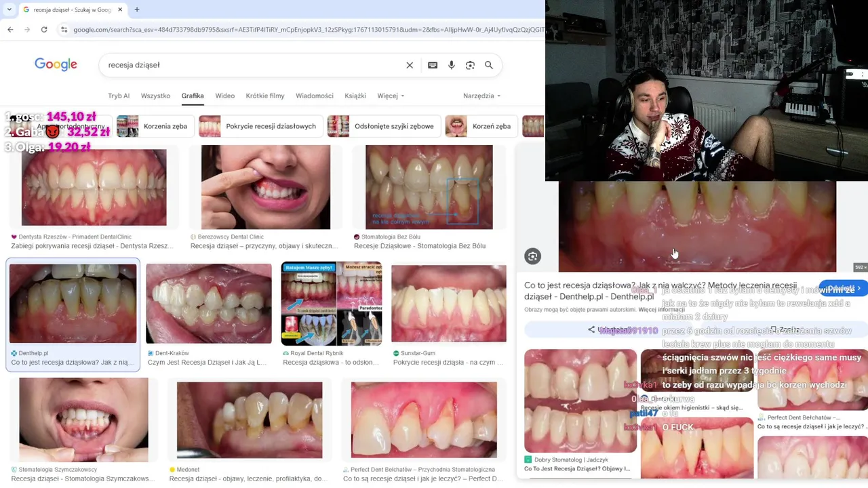The width and height of the screenshot is (868, 488).
Task: Click the blue Odwiedź button
Action: [842, 289]
